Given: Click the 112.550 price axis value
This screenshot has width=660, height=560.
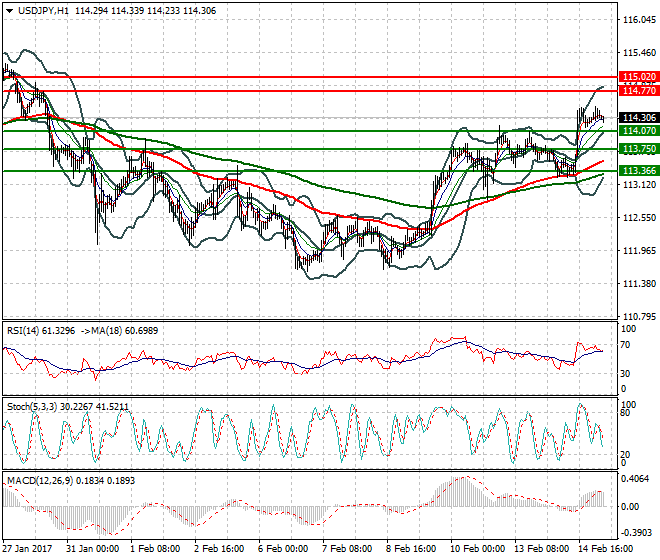Looking at the screenshot, I should [639, 217].
